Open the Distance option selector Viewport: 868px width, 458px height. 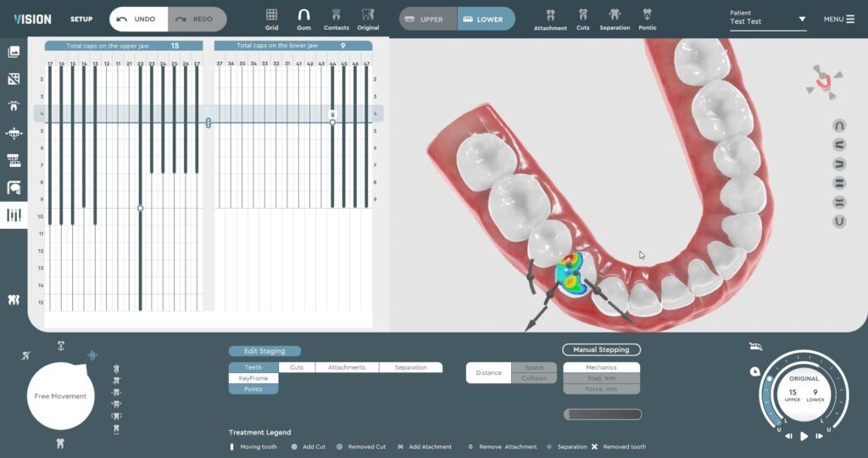pyautogui.click(x=489, y=372)
